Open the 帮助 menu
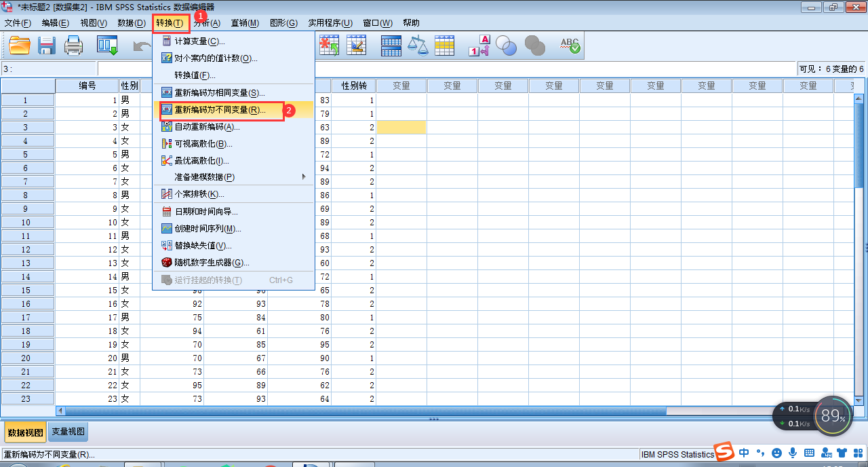This screenshot has width=868, height=467. (x=411, y=22)
